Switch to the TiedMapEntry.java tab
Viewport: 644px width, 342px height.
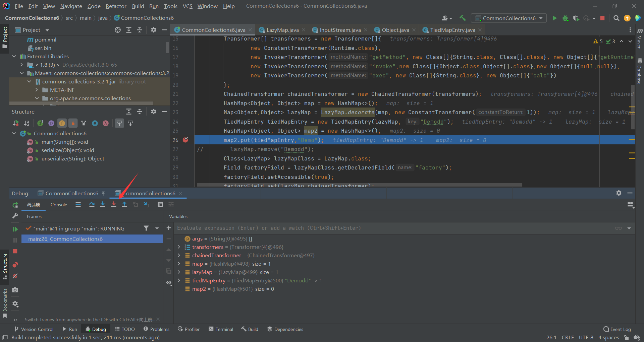tap(452, 30)
